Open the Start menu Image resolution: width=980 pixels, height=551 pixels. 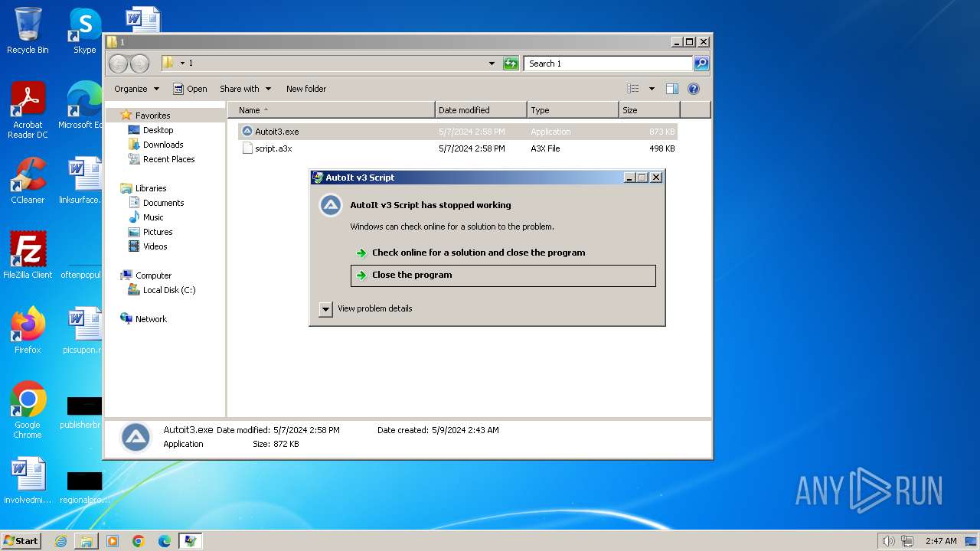pos(21,541)
